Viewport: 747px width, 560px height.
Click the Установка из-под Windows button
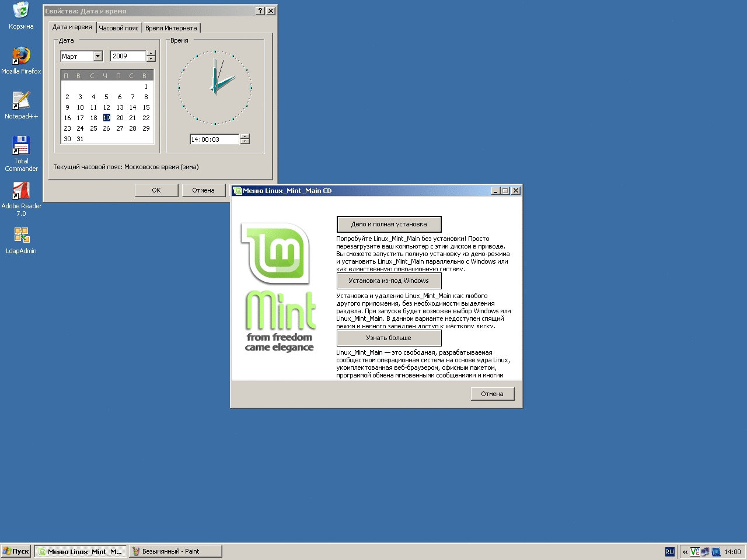(389, 281)
